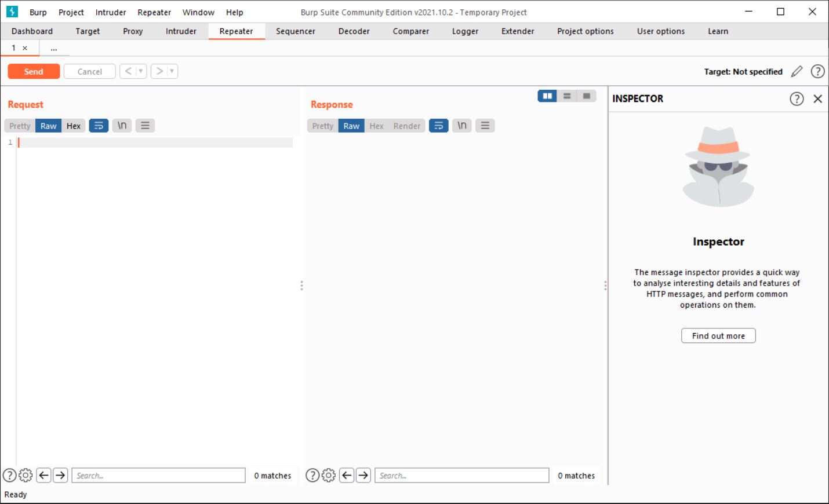Switch to the Intruder tool tab
This screenshot has width=829, height=504.
click(181, 31)
